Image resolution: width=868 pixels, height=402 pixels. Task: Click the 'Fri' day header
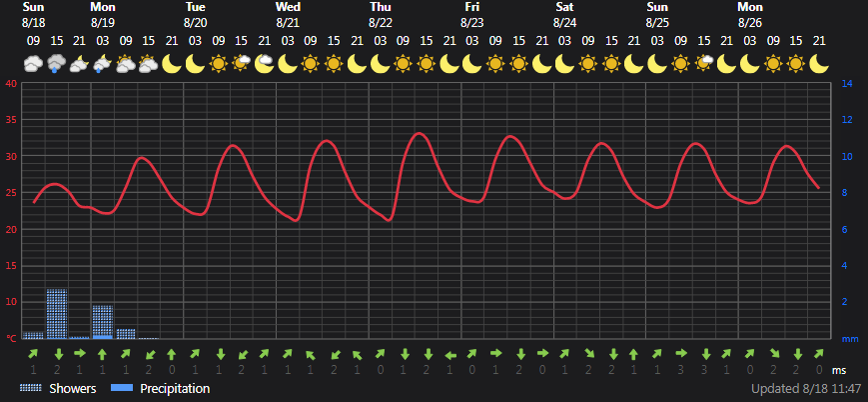472,7
